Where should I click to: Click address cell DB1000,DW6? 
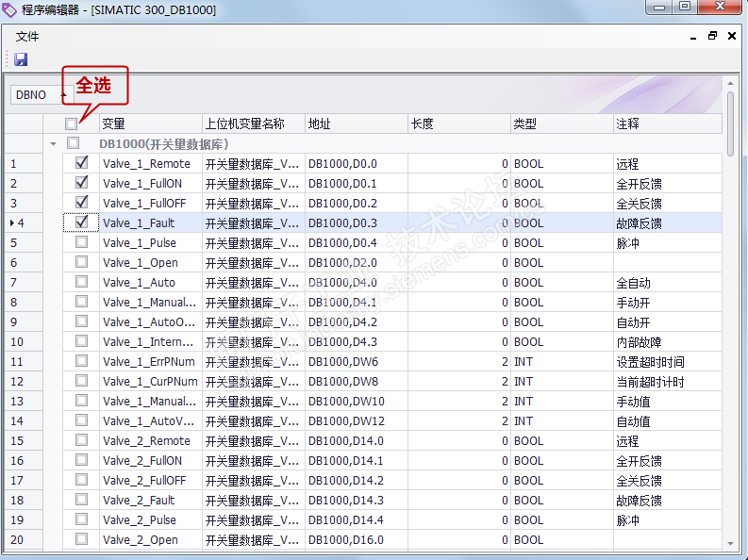tap(357, 361)
